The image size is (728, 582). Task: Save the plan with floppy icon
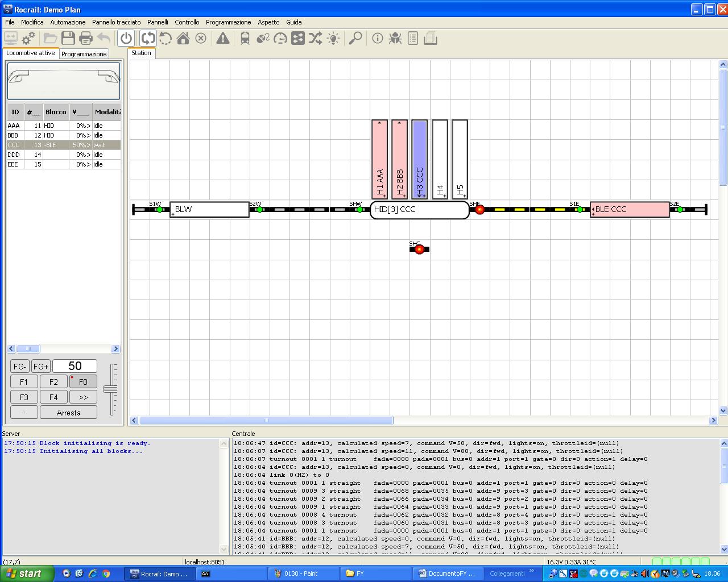(x=68, y=38)
